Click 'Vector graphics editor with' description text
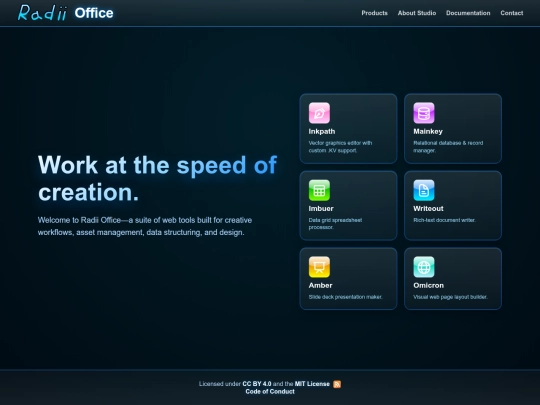Image resolution: width=540 pixels, height=405 pixels. point(340,143)
